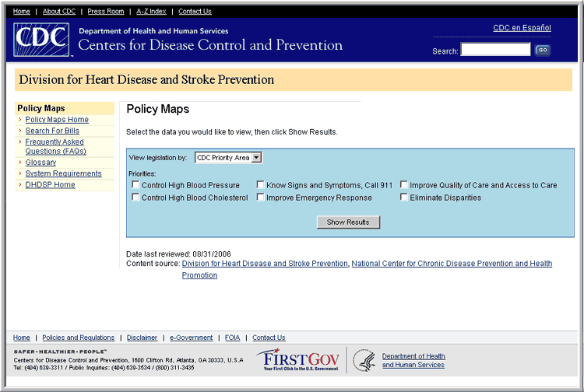Image resolution: width=584 pixels, height=392 pixels.
Task: Open the footer Policies and Regulations link
Action: (78, 338)
